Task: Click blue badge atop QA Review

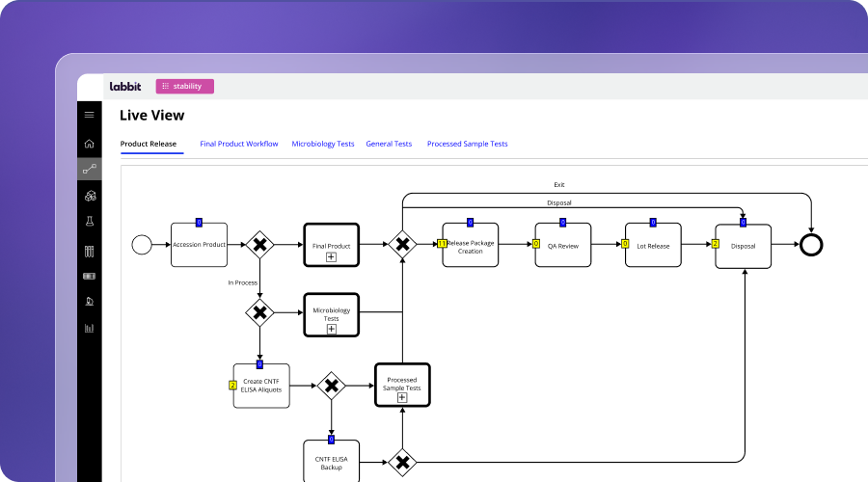Action: pyautogui.click(x=563, y=223)
